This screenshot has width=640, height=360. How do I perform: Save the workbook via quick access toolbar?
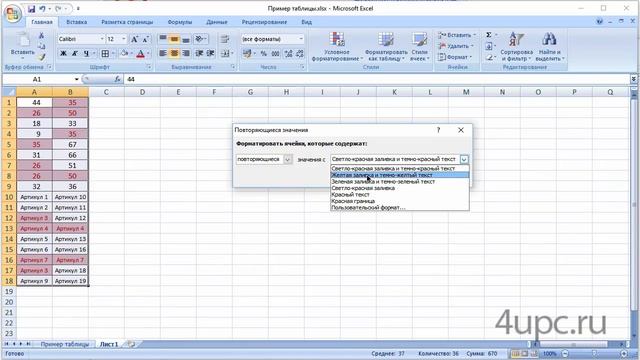tap(31, 9)
